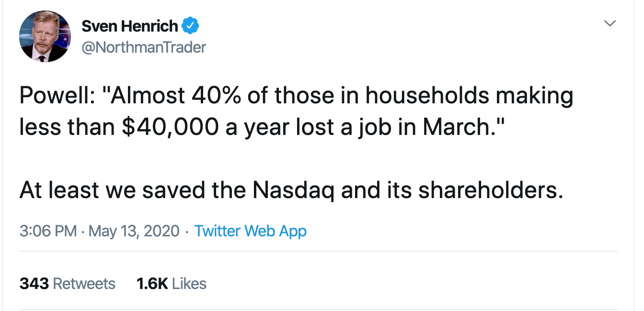
Task: Click the blue verified checkmark badge
Action: click(191, 26)
